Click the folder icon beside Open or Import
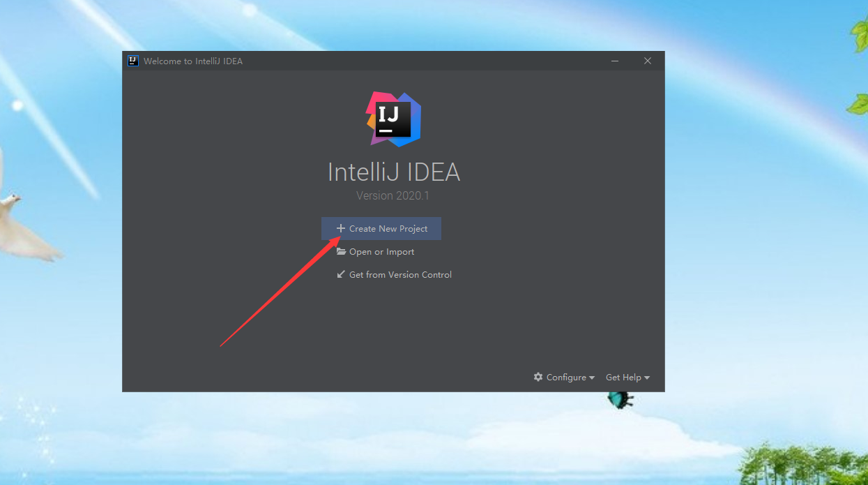Screen dimensions: 868x485 (x=341, y=252)
